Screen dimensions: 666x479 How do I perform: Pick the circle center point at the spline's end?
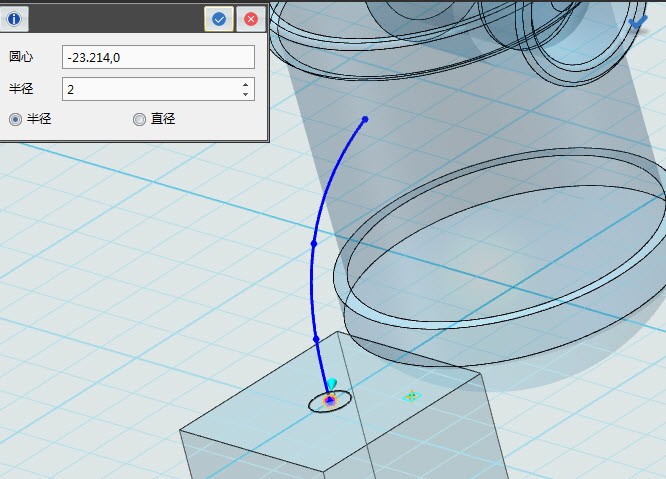tap(329, 400)
